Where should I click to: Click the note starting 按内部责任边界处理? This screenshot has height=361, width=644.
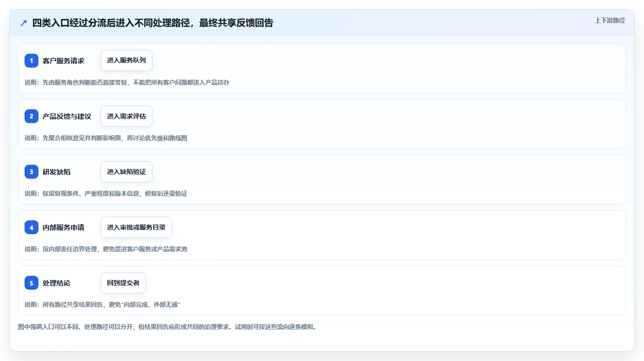tap(106, 249)
